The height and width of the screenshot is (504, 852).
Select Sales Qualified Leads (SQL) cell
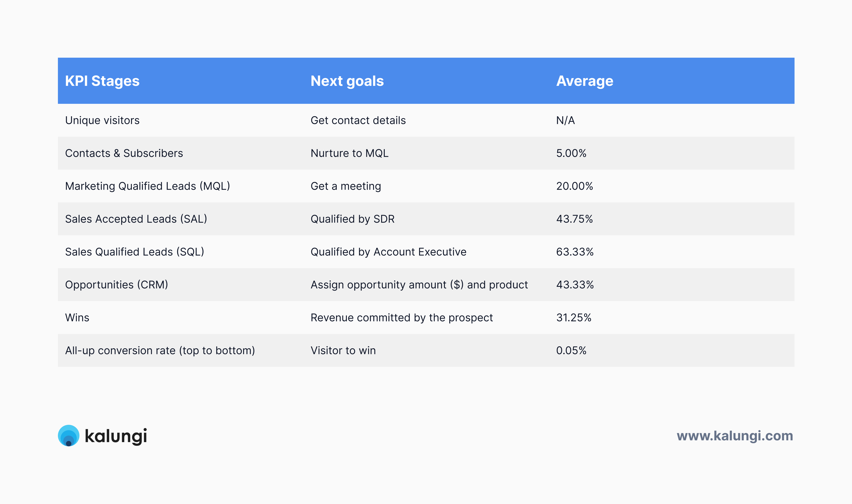134,252
